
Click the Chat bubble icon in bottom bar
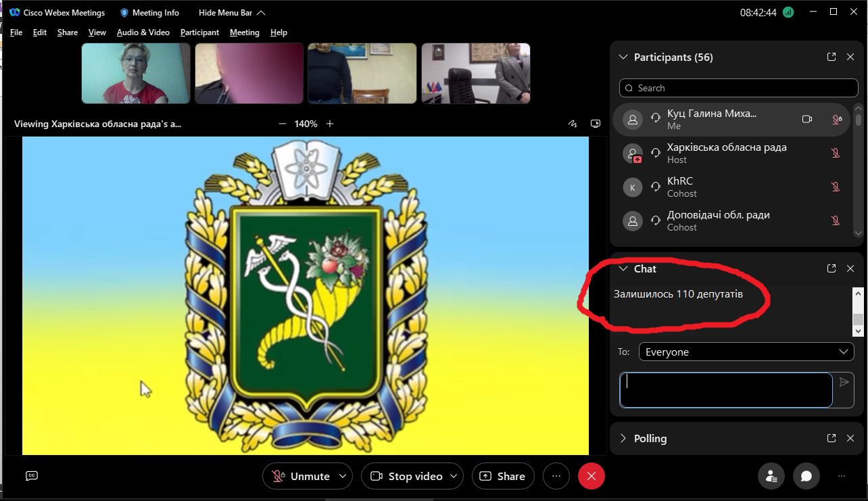(x=806, y=476)
